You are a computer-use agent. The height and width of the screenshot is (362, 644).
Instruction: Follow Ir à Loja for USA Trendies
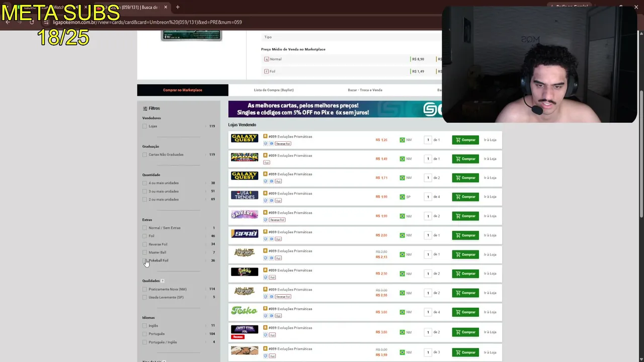[490, 197]
